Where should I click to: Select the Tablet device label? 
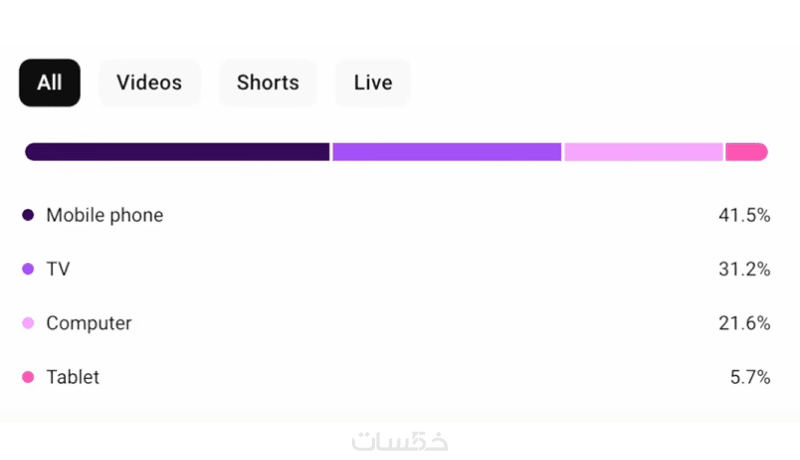pos(73,377)
